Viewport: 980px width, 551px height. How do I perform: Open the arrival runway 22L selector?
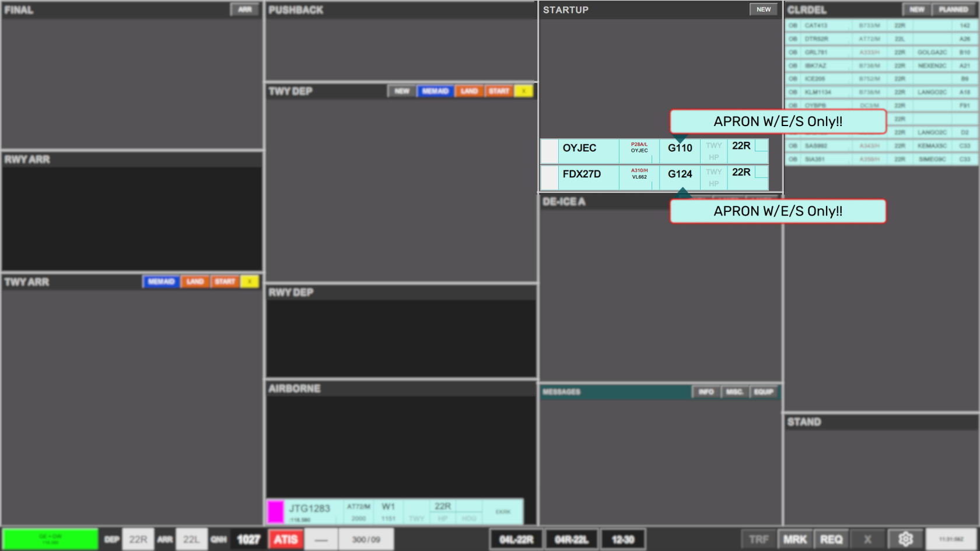point(191,539)
